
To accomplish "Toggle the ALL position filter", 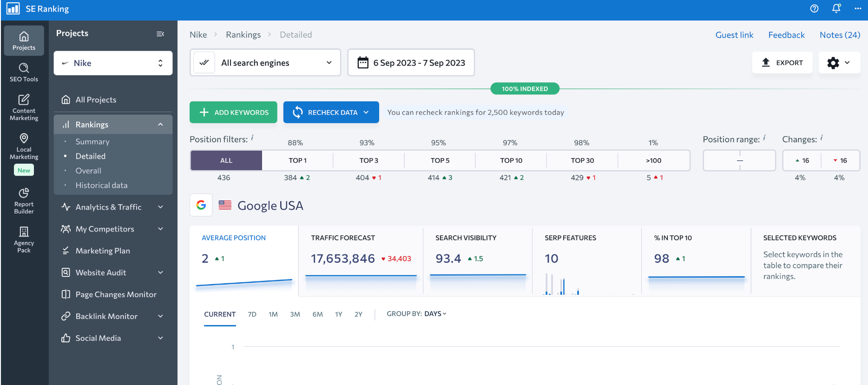I will 226,160.
